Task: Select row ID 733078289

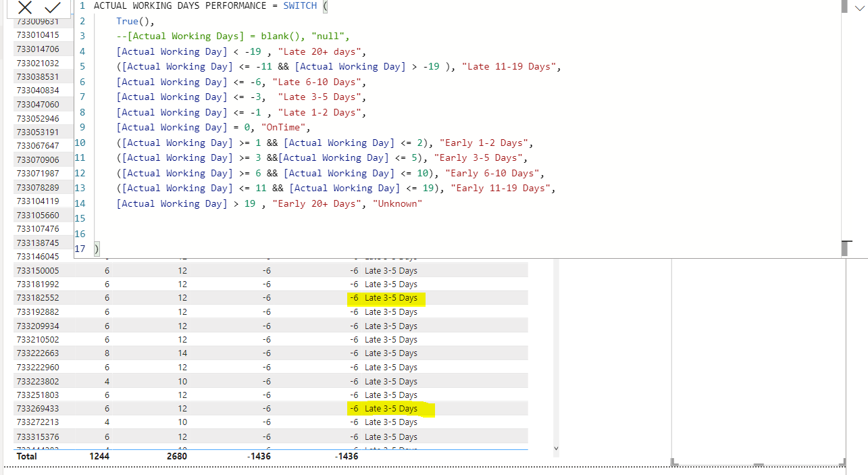Action: pos(38,187)
